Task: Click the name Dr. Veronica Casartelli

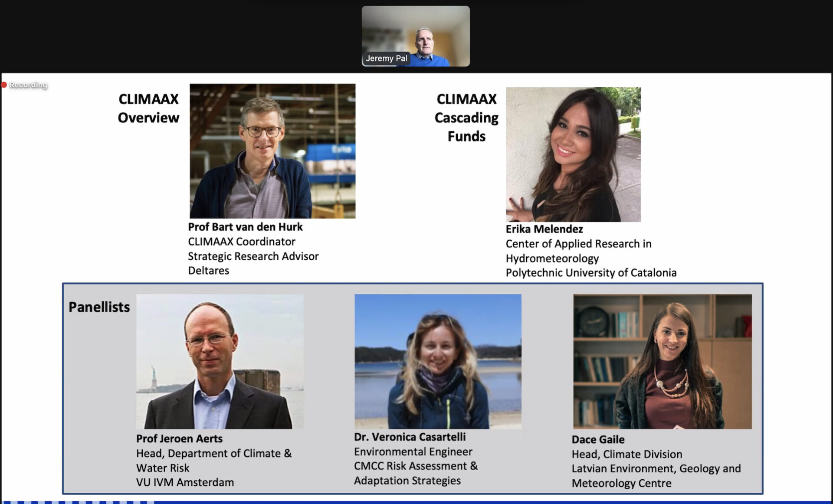Action: click(x=410, y=437)
